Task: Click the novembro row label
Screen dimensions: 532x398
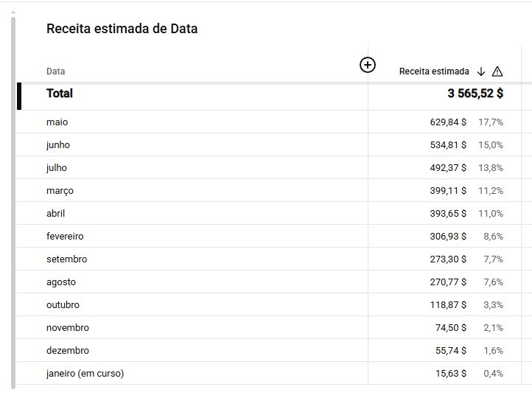Action: click(x=67, y=328)
